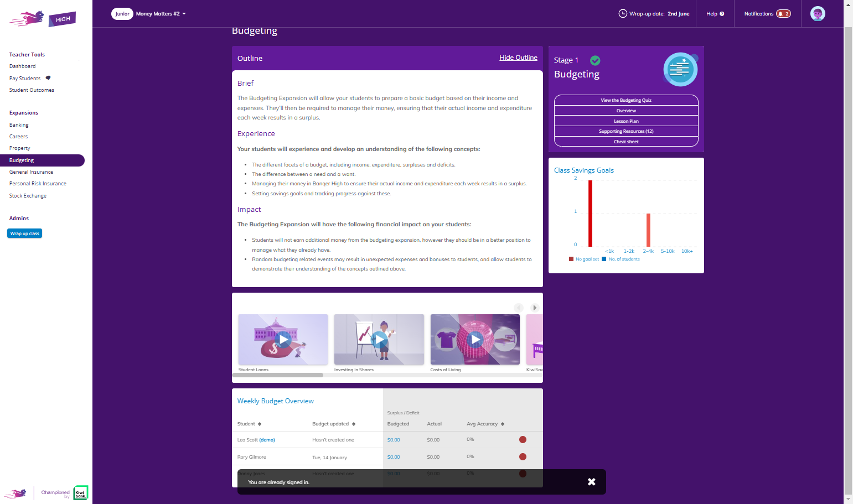Open Pay Students in the sidebar
Image resolution: width=853 pixels, height=504 pixels.
pyautogui.click(x=25, y=79)
